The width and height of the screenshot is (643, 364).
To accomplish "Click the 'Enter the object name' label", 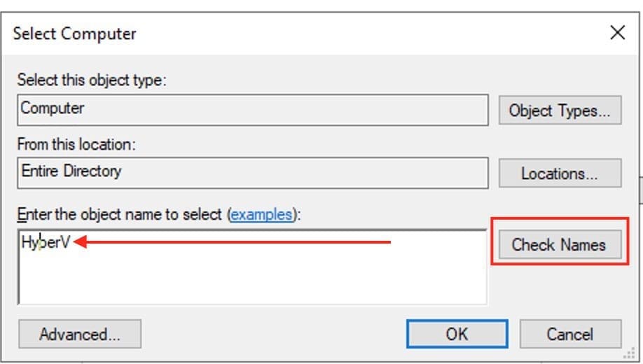I will tap(119, 214).
